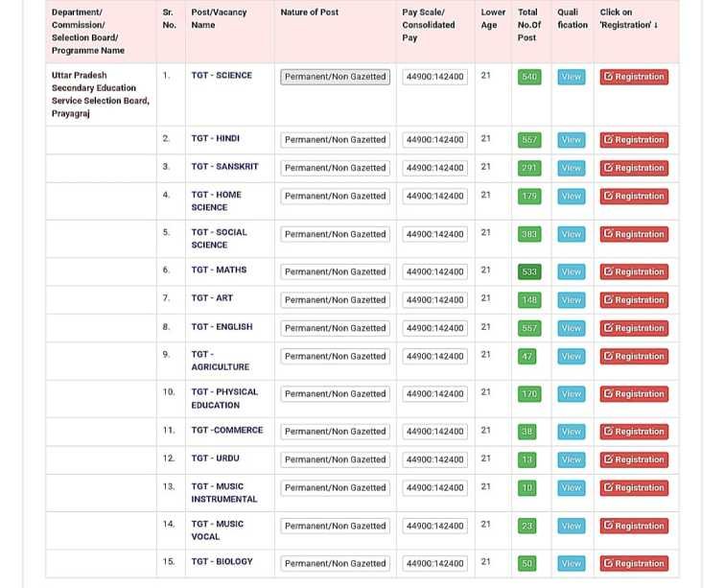
Task: Click View qualification for TGT - SANSKRIT
Action: click(572, 168)
